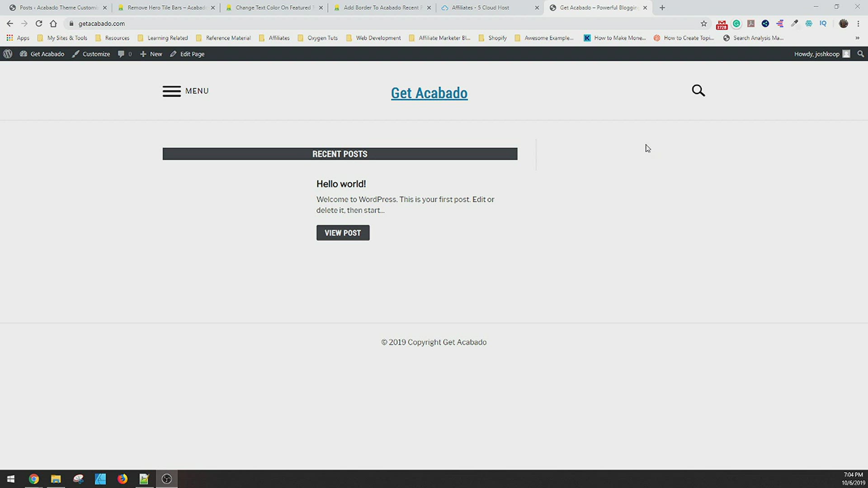Open Affiliates bookmark folder

click(274, 38)
